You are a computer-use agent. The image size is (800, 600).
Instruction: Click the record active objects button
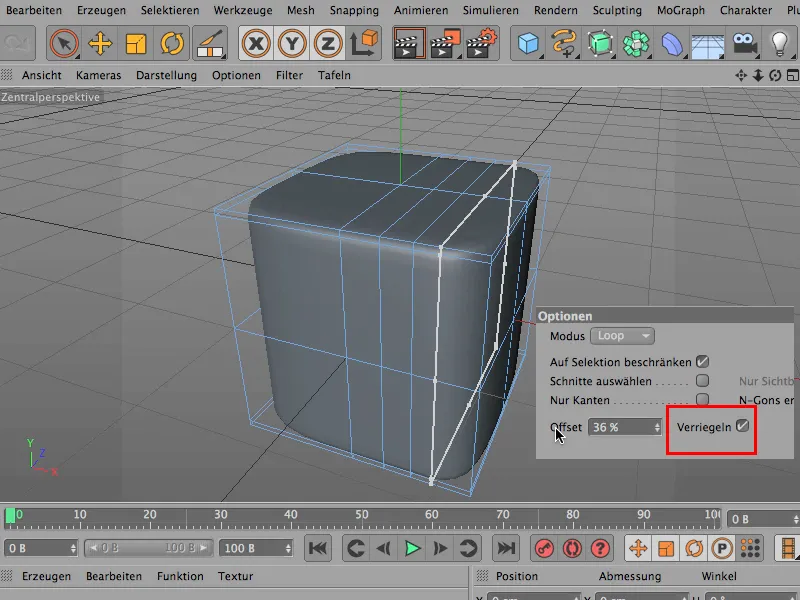point(544,548)
